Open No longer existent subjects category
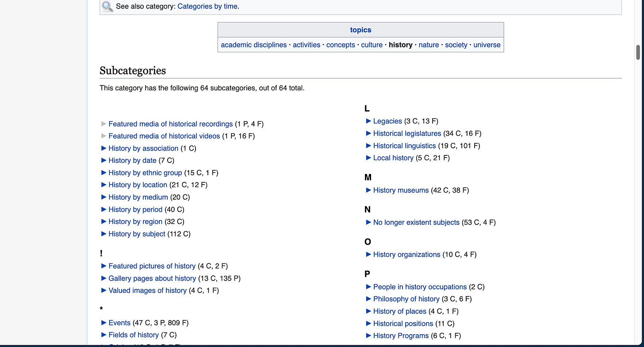The width and height of the screenshot is (644, 347). point(416,222)
